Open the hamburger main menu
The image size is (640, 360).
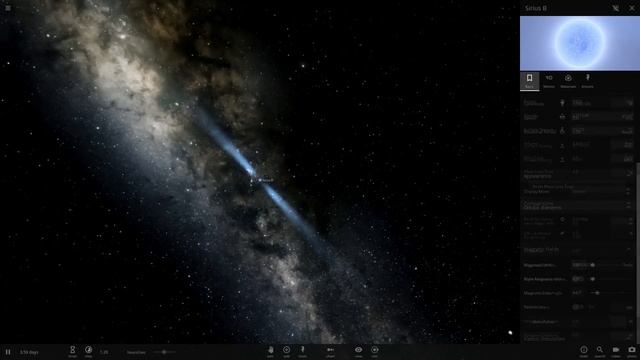click(8, 8)
